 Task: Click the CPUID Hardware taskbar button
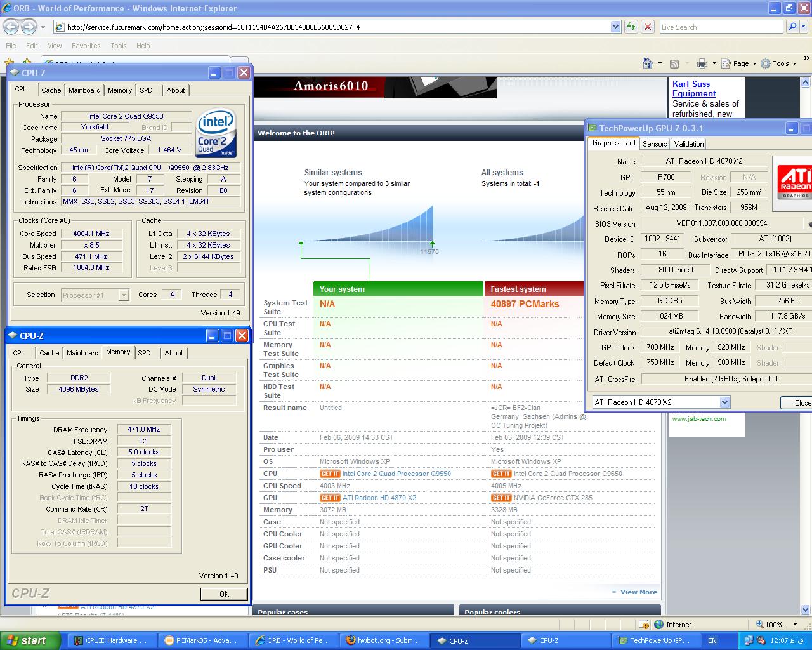point(112,640)
